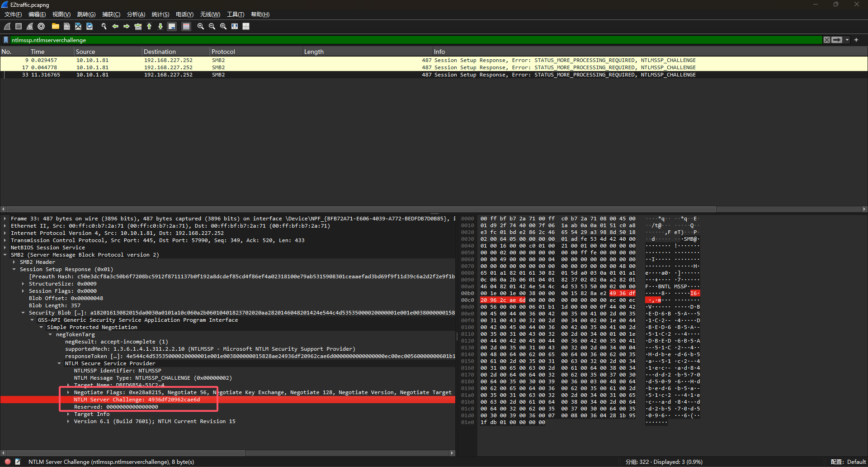
Task: Find a packet with magnifier icon
Action: pos(104,27)
